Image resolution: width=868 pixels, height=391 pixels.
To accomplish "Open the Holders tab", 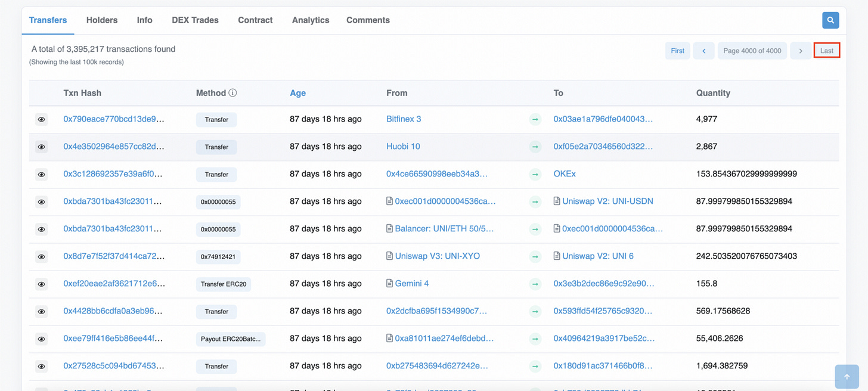I will tap(102, 20).
